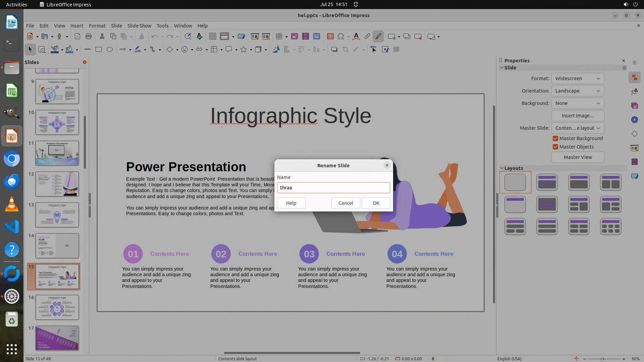Screen dimensions: 644x362
Task: Click the Crop Image toolbar icon
Action: click(x=345, y=50)
